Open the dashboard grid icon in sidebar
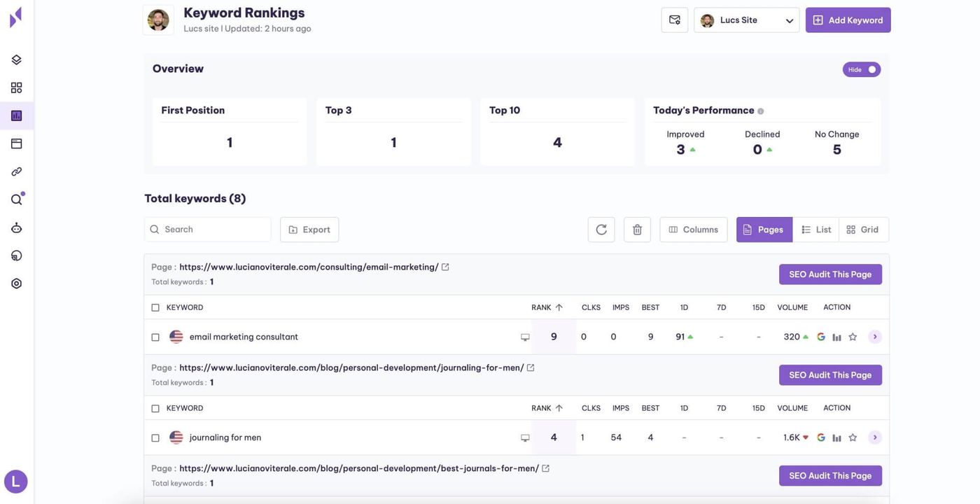Viewport: 980px width, 504px height. (16, 88)
